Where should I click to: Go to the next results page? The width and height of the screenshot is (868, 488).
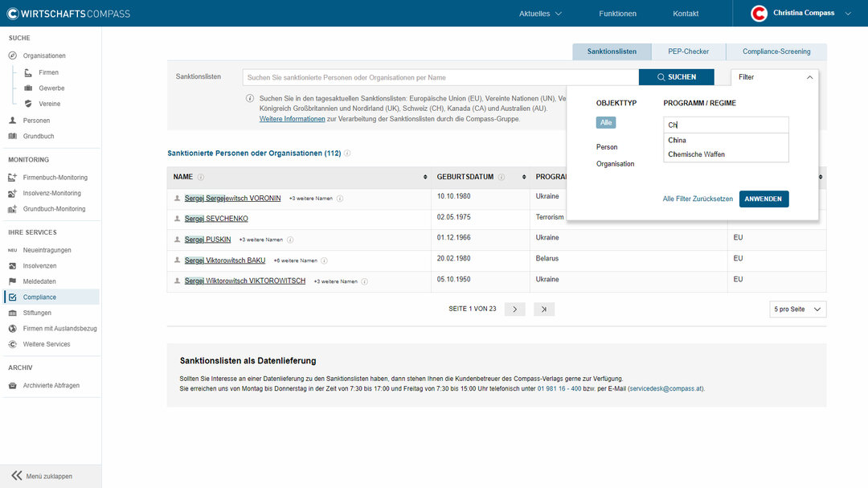pyautogui.click(x=514, y=310)
